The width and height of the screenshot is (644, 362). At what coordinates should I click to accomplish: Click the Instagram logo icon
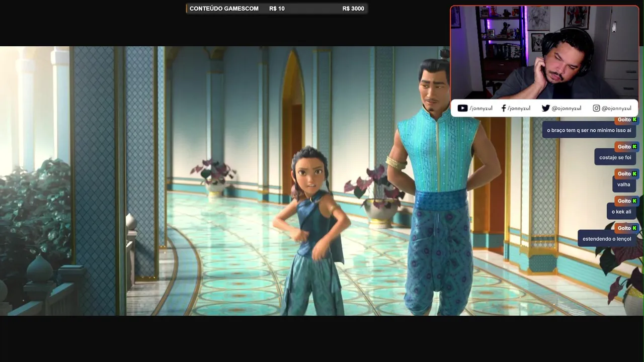(x=596, y=108)
